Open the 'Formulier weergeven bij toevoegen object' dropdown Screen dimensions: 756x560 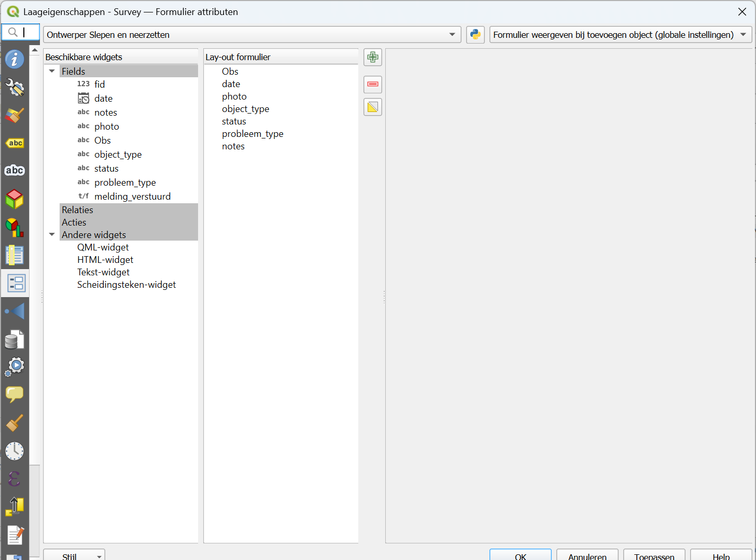[620, 35]
